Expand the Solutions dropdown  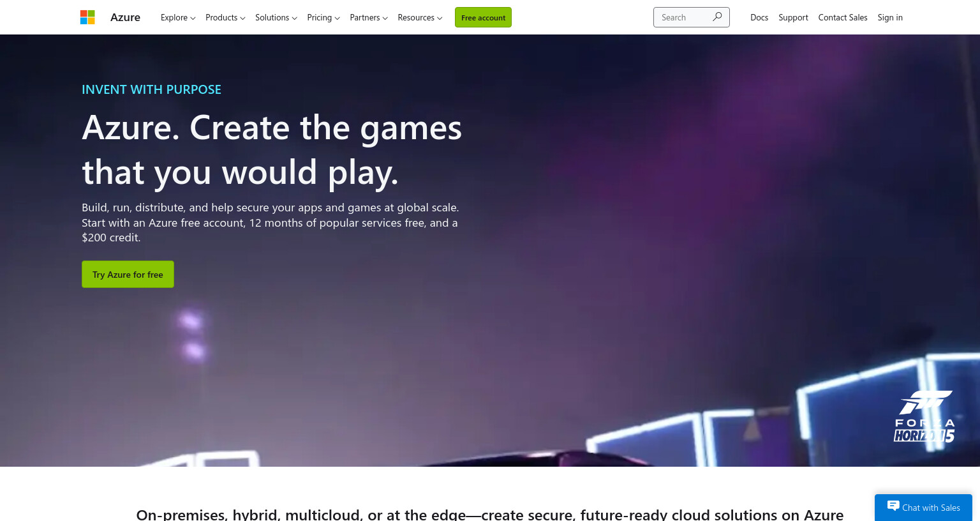click(276, 17)
